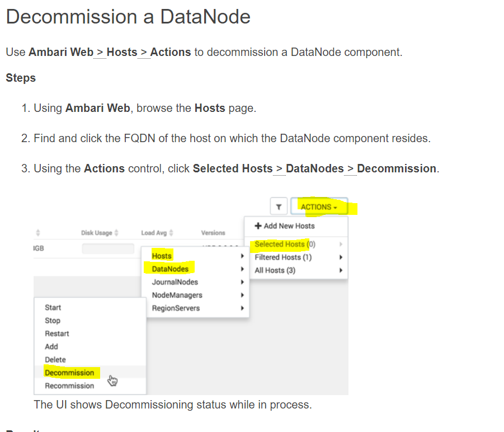Image resolution: width=504 pixels, height=432 pixels.
Task: Select Recommission from the context menu
Action: coord(69,386)
